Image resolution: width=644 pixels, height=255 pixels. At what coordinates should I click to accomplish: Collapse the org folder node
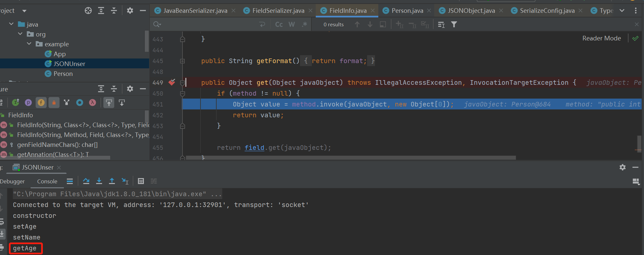coord(20,34)
